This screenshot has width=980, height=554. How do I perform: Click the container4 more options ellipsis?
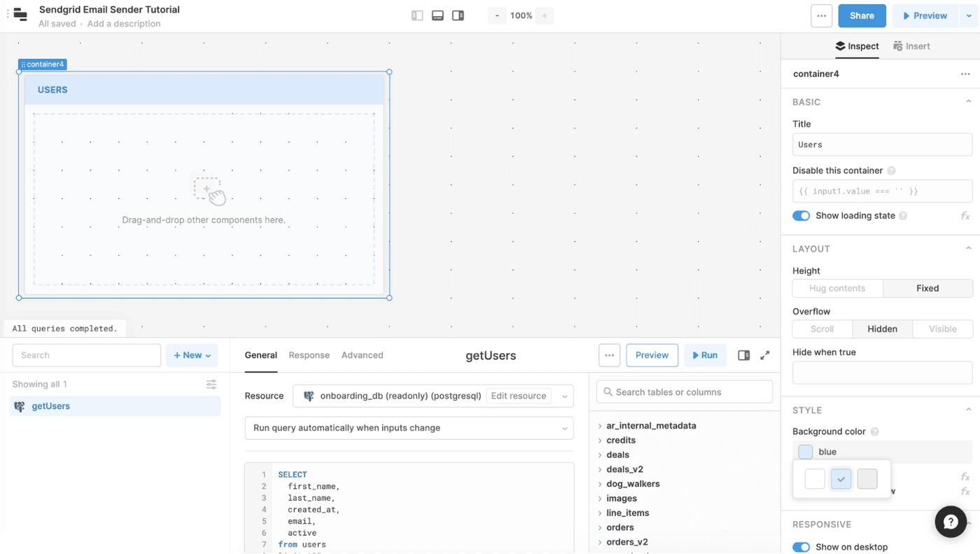[965, 74]
